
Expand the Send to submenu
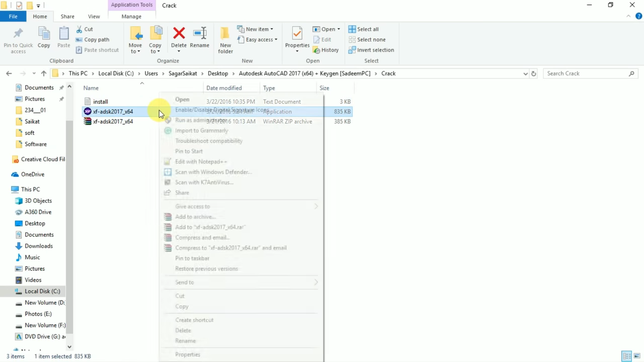pyautogui.click(x=242, y=282)
